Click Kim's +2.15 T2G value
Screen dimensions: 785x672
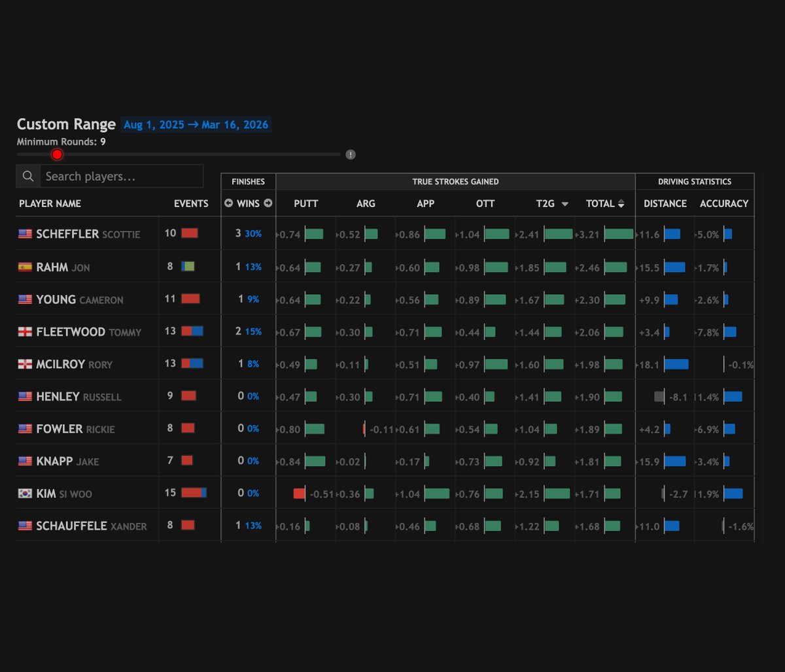(528, 494)
